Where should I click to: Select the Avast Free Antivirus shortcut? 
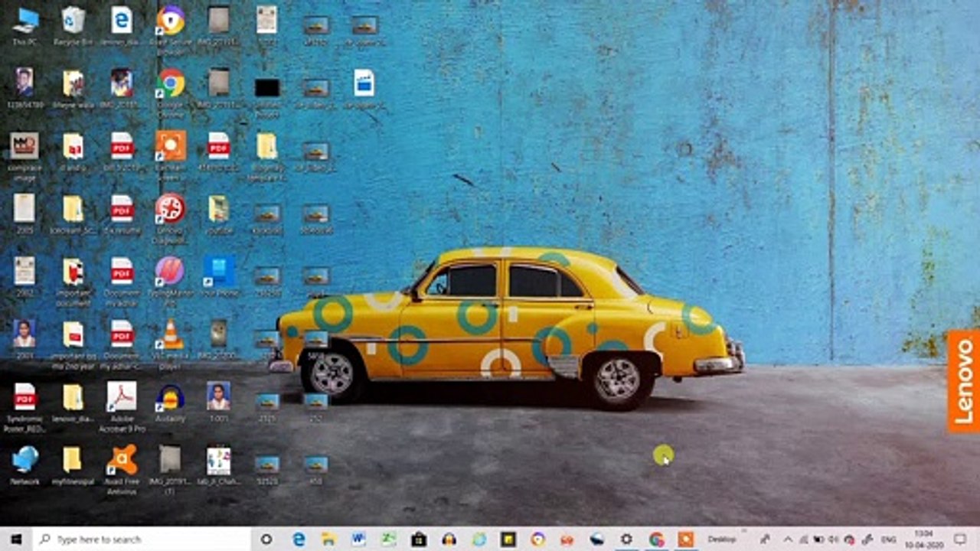coord(122,469)
